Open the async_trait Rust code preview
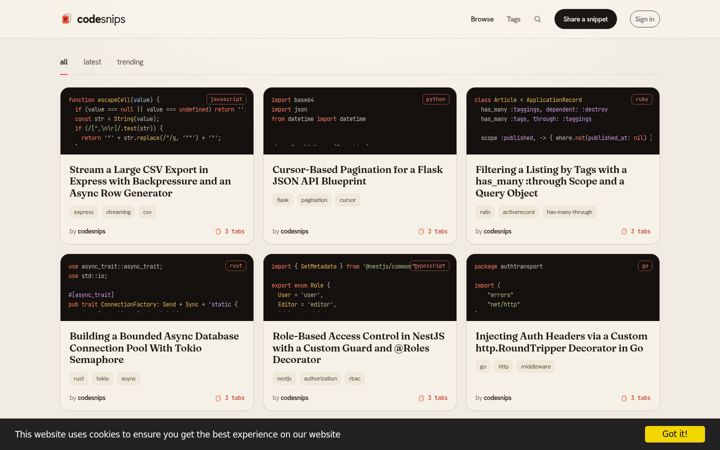The image size is (720, 450). tap(157, 287)
